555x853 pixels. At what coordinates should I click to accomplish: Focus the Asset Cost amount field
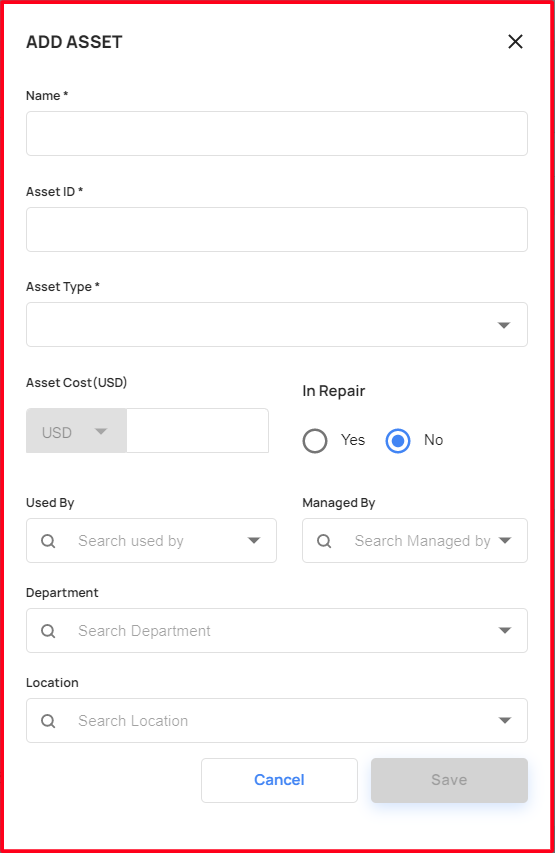(x=198, y=431)
